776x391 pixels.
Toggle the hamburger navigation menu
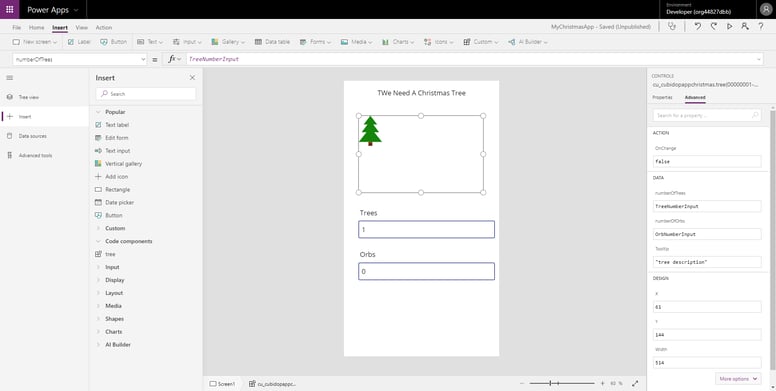(9, 78)
